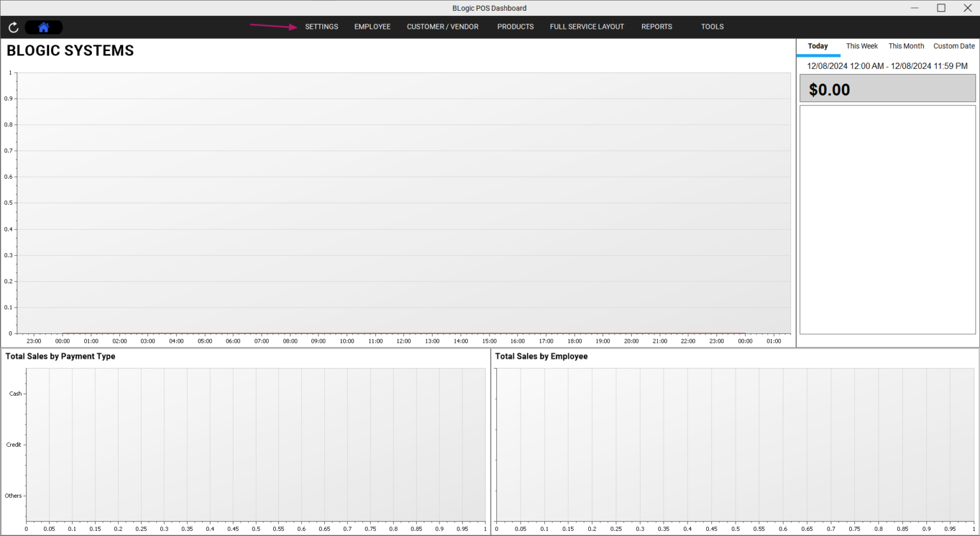Click the empty sales list panel
The height and width of the screenshot is (536, 980).
coord(887,220)
